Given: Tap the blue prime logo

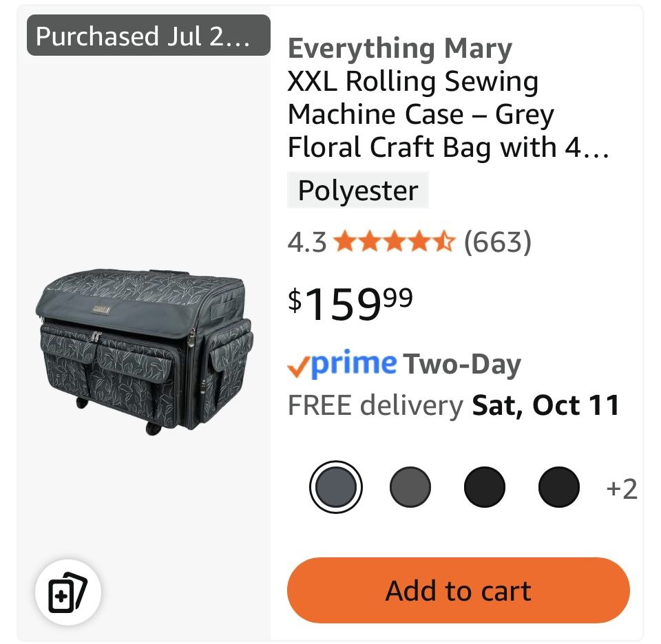Looking at the screenshot, I should 353,363.
